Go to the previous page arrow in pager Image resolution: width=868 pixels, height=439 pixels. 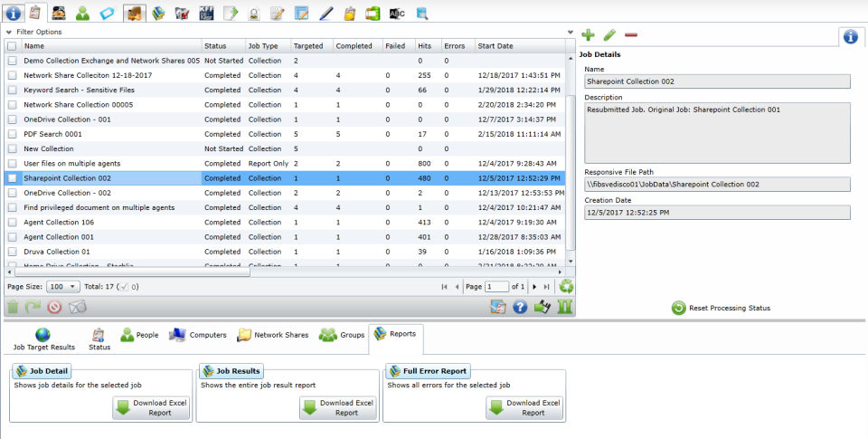pyautogui.click(x=457, y=287)
